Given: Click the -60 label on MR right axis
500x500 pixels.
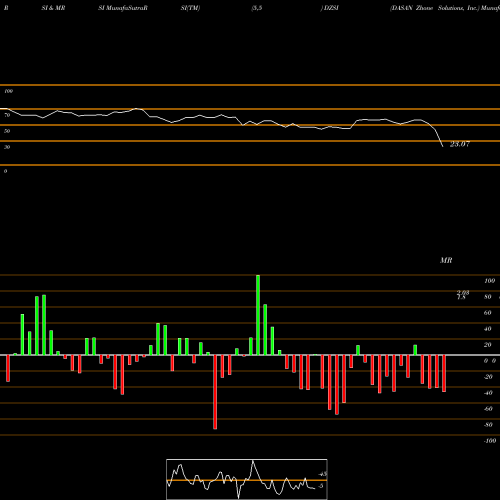Looking at the screenshot, I should [x=488, y=409].
